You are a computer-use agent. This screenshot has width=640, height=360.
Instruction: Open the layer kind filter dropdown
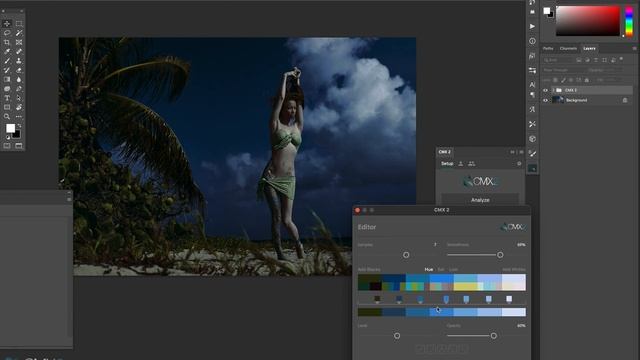558,60
